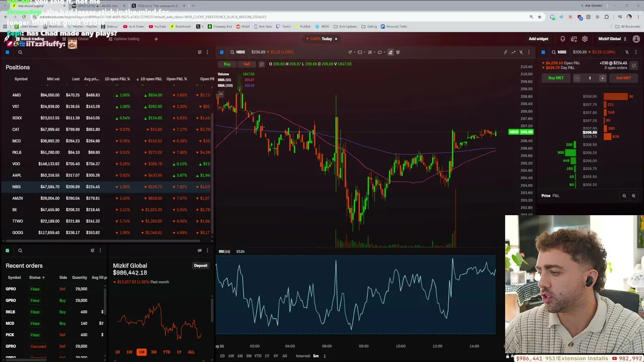The width and height of the screenshot is (644, 362).
Task: Open ladder widget more options menu
Action: [635, 52]
